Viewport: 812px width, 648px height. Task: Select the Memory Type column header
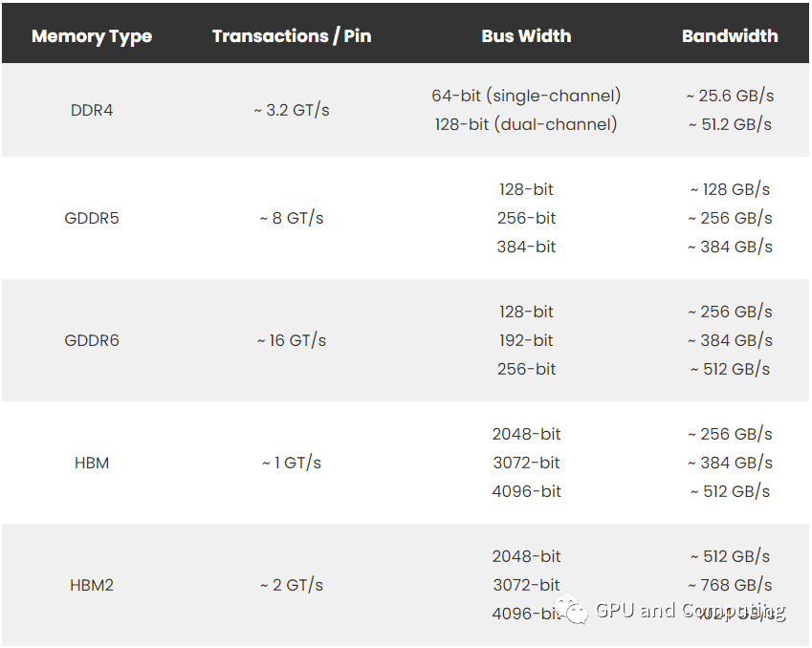coord(92,36)
